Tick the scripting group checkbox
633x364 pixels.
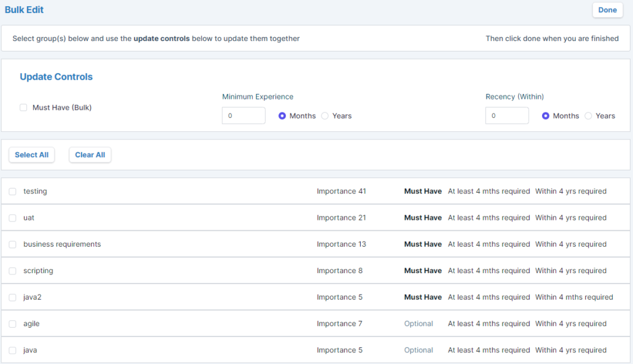(x=12, y=271)
